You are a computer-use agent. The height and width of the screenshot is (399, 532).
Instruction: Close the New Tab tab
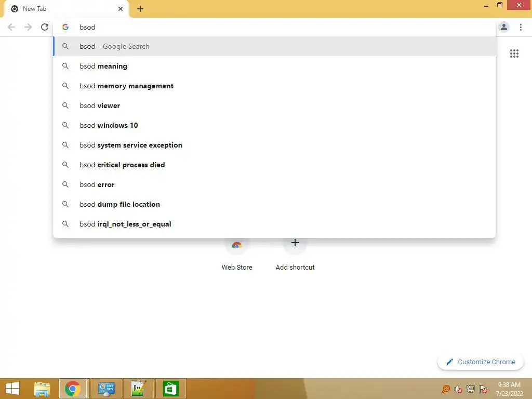pyautogui.click(x=121, y=9)
